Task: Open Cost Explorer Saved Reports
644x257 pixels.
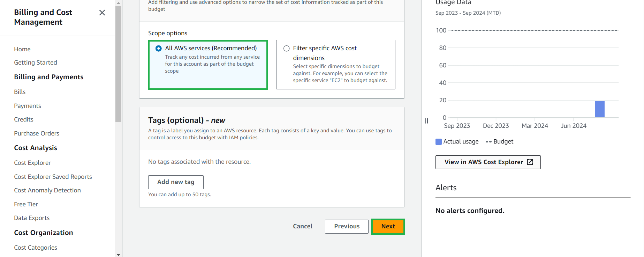Action: [53, 177]
